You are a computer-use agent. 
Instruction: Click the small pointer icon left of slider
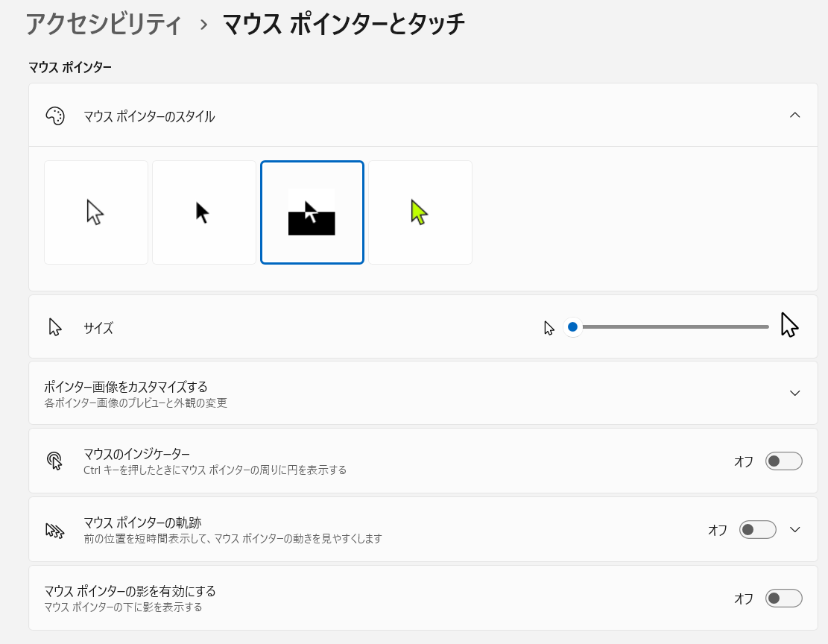click(x=549, y=328)
